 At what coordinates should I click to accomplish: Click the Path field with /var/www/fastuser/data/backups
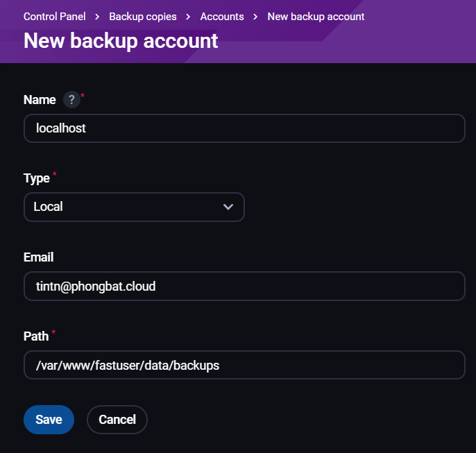point(244,365)
